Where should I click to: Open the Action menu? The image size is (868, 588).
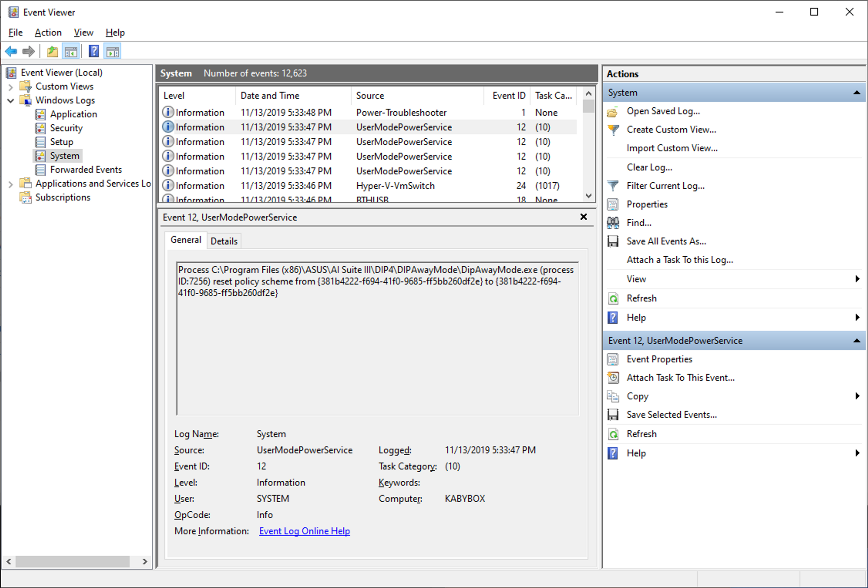pyautogui.click(x=48, y=32)
